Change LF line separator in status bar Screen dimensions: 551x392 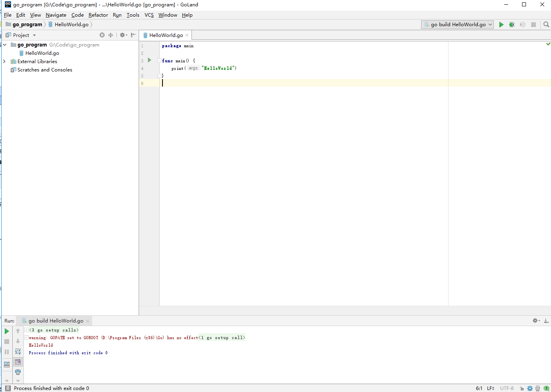[491, 388]
